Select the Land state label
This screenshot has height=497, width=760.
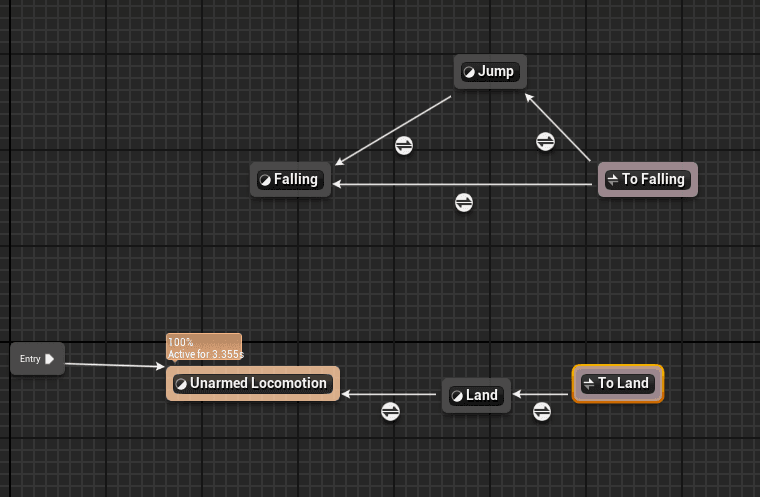482,395
